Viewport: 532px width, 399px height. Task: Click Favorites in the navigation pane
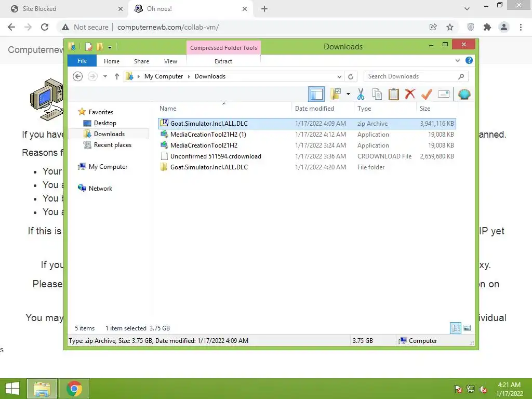[x=101, y=112]
